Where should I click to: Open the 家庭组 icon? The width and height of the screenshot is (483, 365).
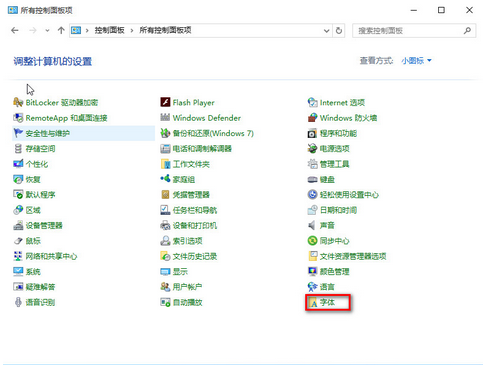(x=165, y=179)
